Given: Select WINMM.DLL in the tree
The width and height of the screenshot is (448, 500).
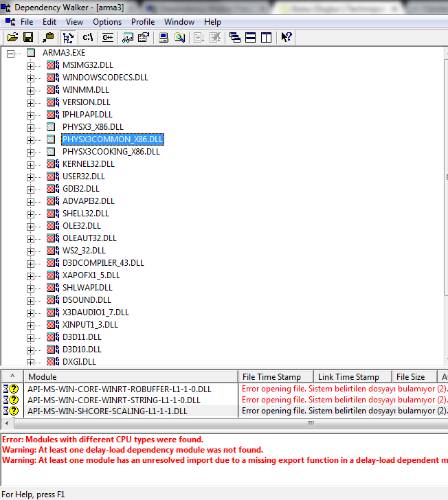Looking at the screenshot, I should click(x=85, y=89).
